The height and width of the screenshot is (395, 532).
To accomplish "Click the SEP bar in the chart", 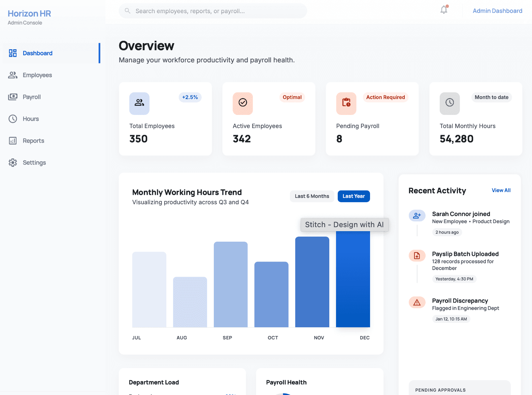I will click(231, 284).
